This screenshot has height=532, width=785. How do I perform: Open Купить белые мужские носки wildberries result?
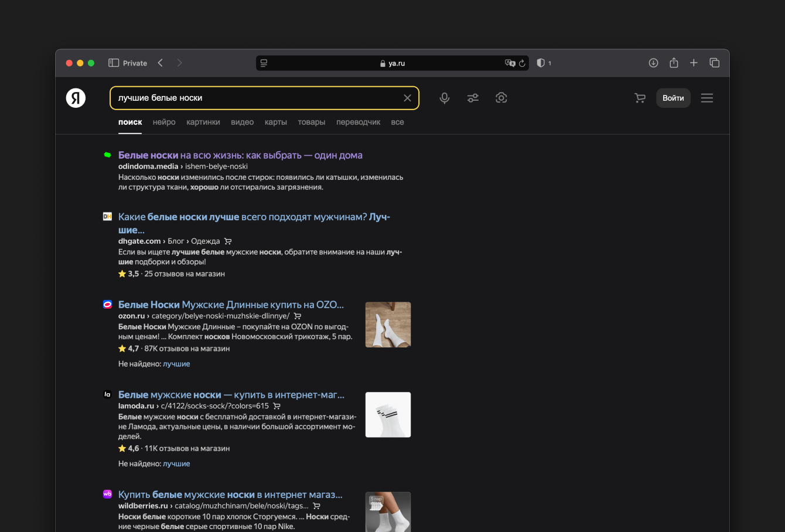coord(230,495)
